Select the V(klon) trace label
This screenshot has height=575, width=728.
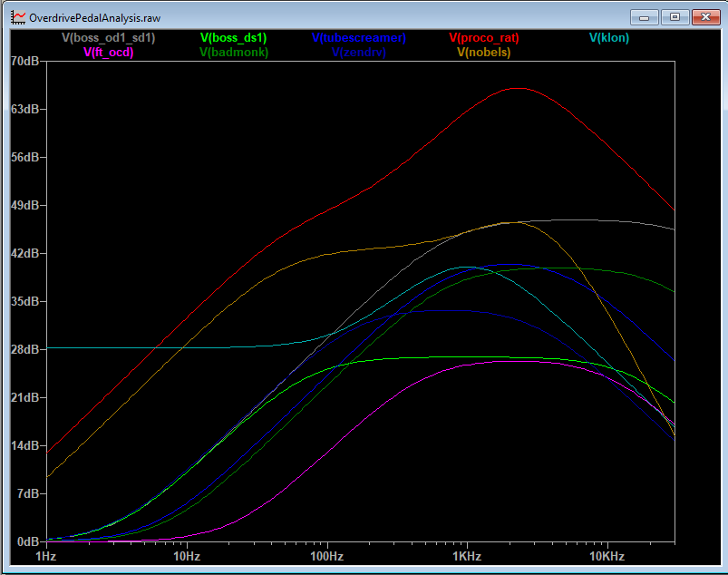(x=609, y=37)
